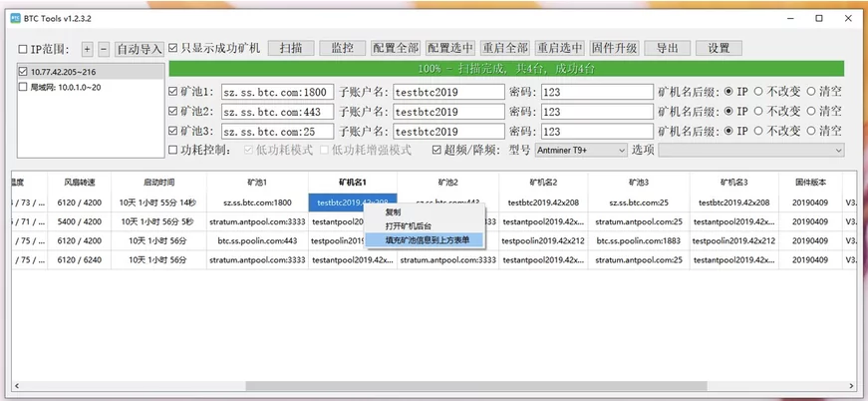Open firmware upgrade via 固件升级

[x=614, y=48]
